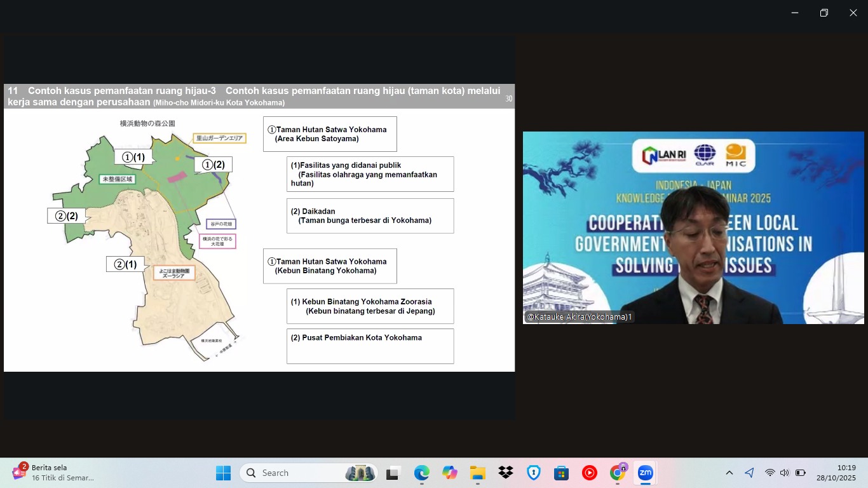Screen dimensions: 868x488
Task: Open the Bitwarden shield icon
Action: pos(533,473)
